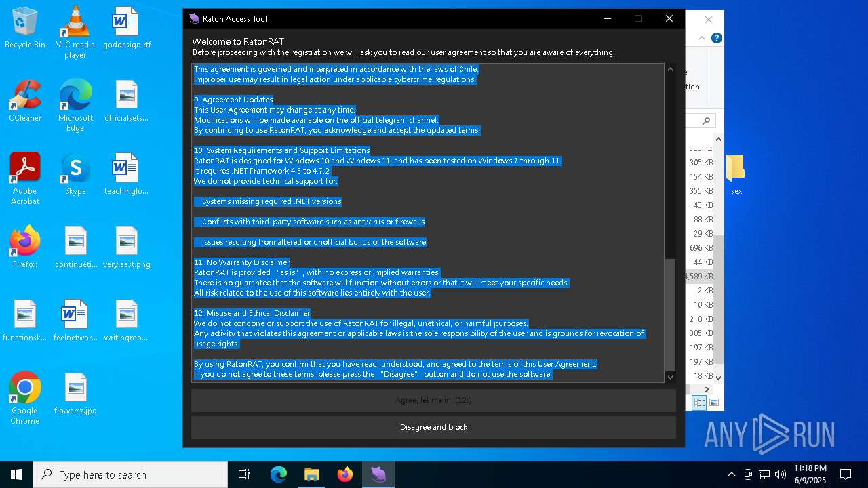The height and width of the screenshot is (488, 868).
Task: Select the feelnetwor Word document icon
Action: click(75, 321)
